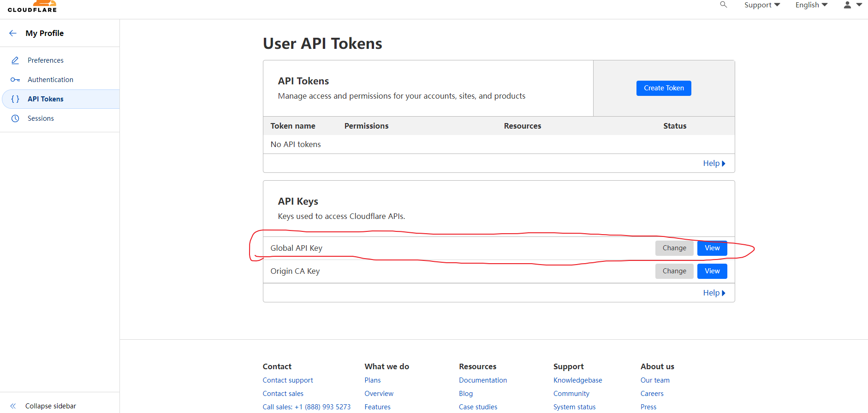Click the Cloudflare logo

click(x=32, y=6)
